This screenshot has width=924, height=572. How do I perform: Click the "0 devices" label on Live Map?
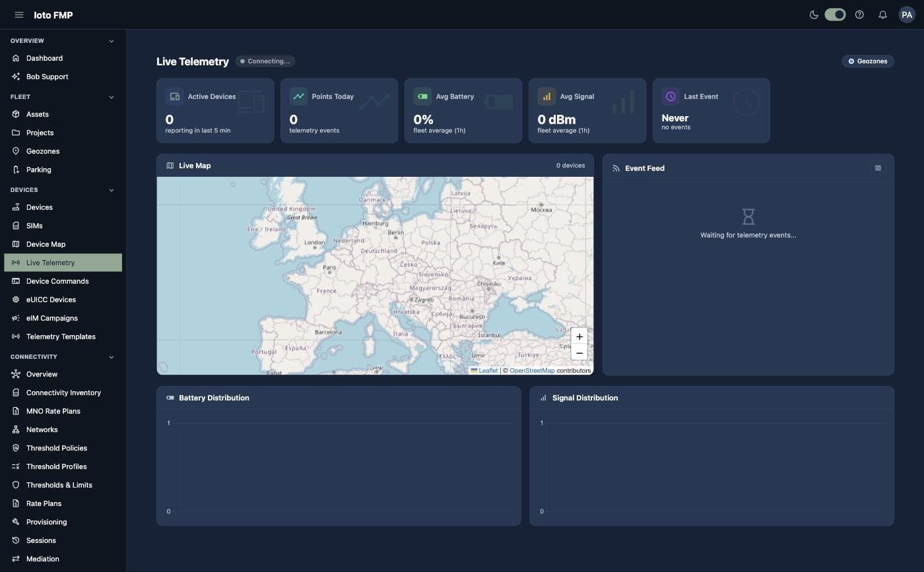(570, 166)
